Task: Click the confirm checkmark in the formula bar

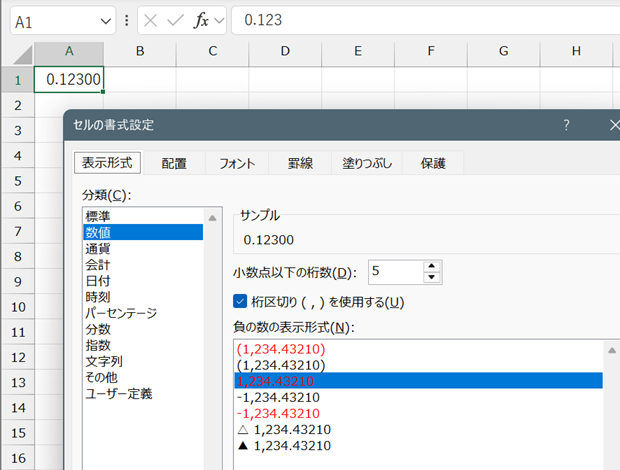Action: click(x=175, y=20)
